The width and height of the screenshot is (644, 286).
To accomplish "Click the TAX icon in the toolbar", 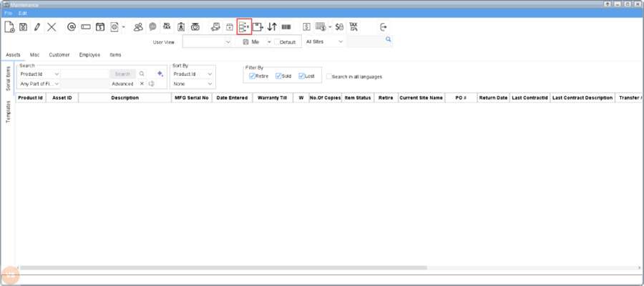I will pos(353,27).
